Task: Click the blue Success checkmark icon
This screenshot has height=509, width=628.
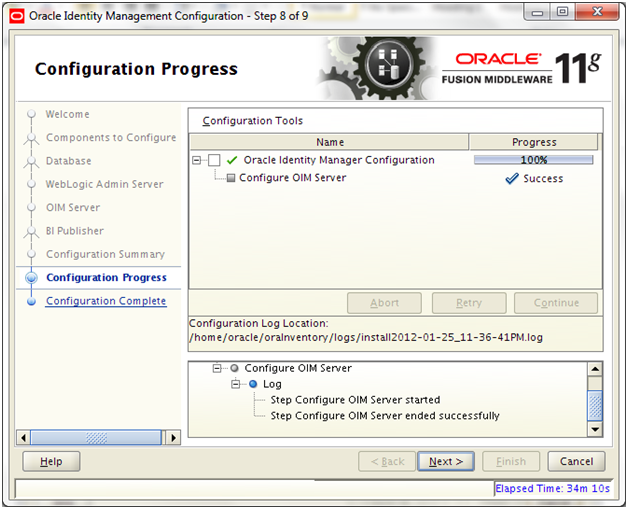Action: (x=512, y=178)
